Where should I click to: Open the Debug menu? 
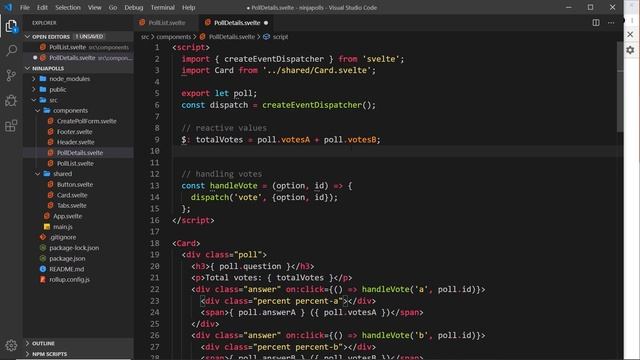coord(134,7)
